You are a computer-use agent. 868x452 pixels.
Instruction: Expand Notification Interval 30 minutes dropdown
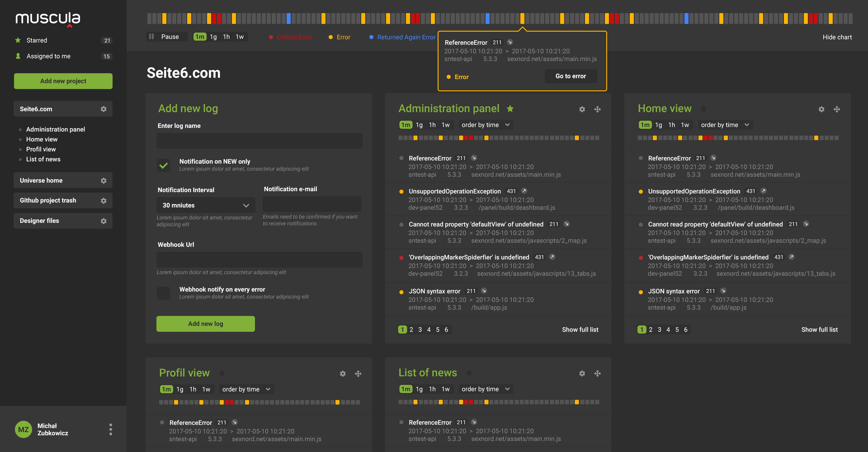[205, 205]
